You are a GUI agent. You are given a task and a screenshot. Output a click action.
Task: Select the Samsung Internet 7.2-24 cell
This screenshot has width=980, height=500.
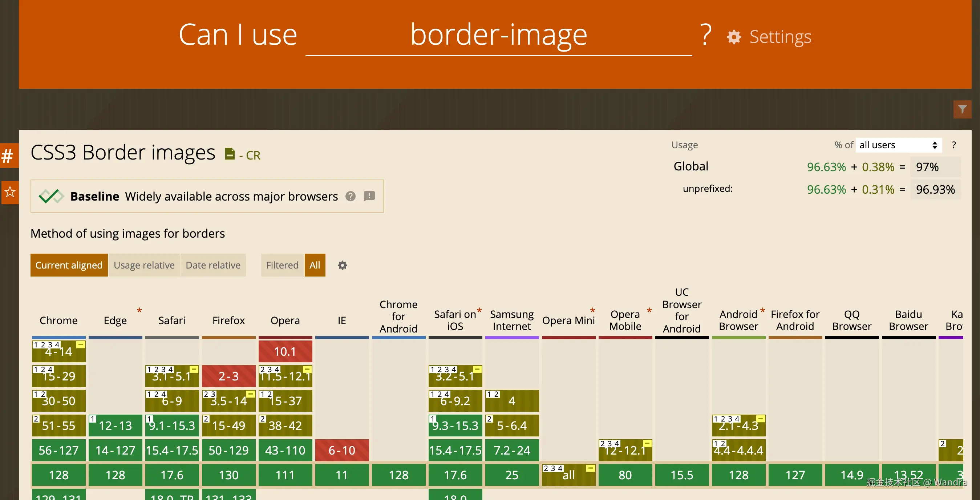tap(512, 450)
